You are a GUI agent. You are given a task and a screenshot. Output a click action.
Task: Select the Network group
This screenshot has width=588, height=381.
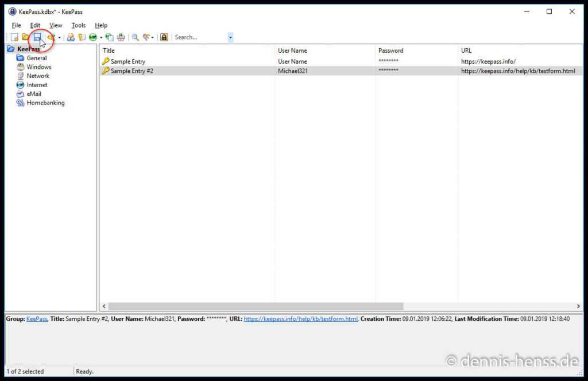coord(38,76)
